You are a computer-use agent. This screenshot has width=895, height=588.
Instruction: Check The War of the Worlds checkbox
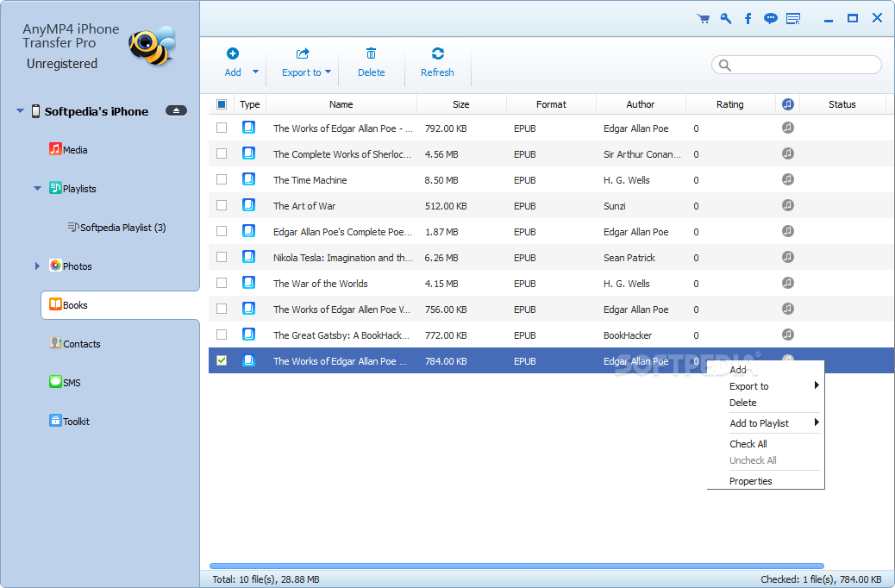[x=222, y=283]
